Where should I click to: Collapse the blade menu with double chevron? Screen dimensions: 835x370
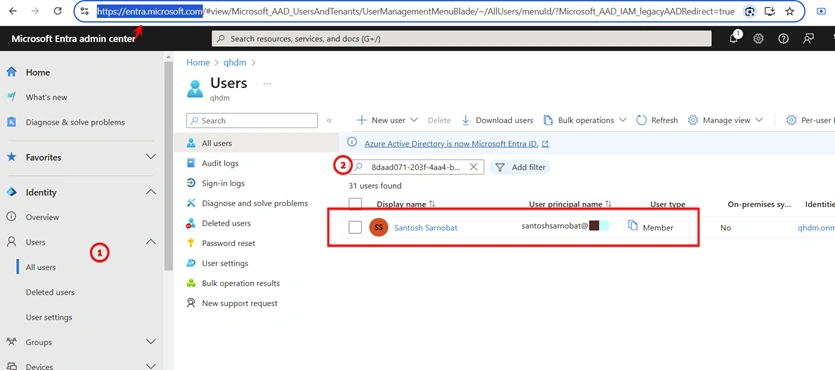[x=329, y=120]
